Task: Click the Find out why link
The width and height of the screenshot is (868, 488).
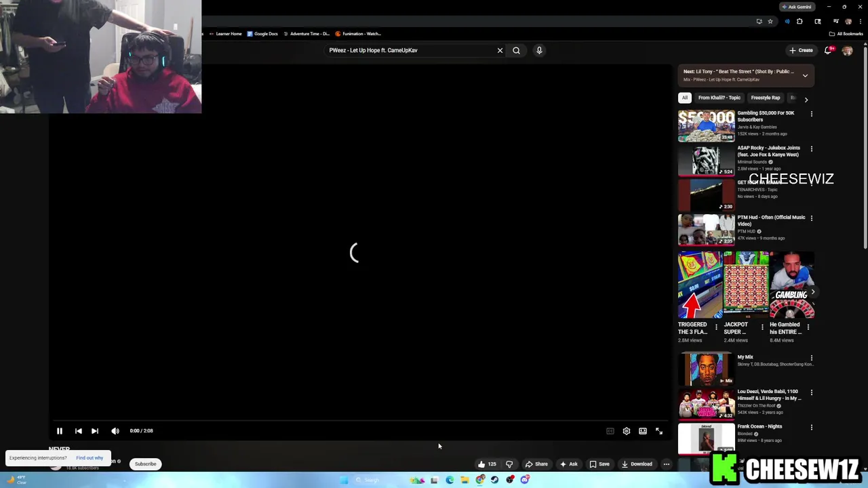Action: [90, 458]
